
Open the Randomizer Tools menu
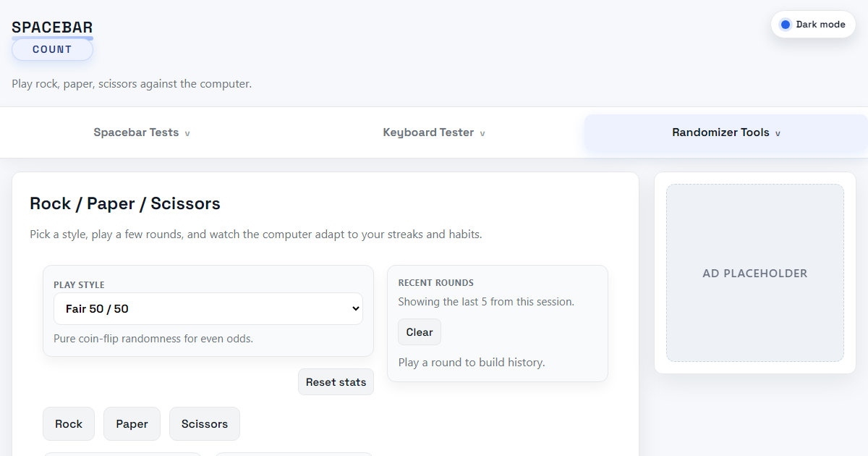click(726, 132)
